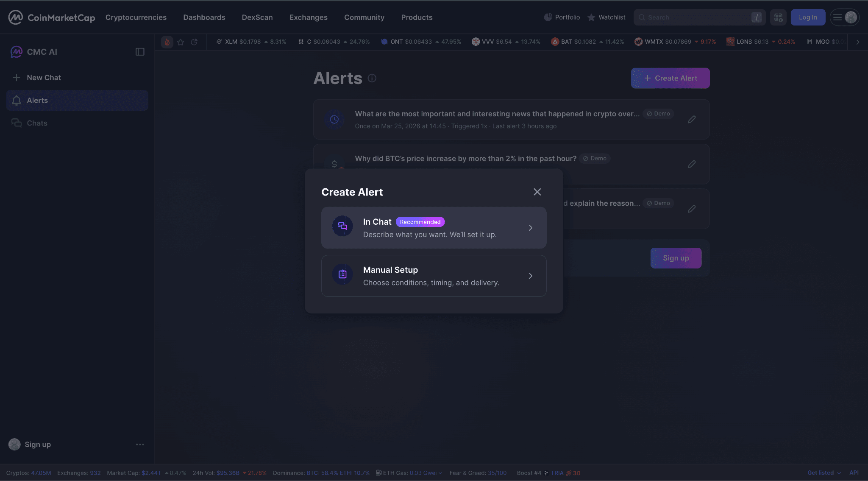Click the Watchlist star icon
Screen dimensions: 868x481
(x=591, y=17)
